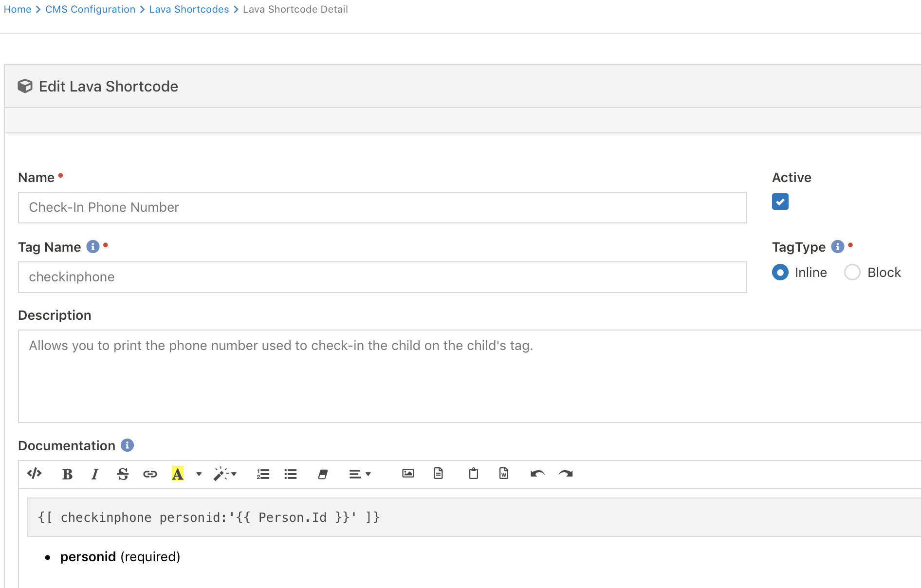
Task: Paste from Word document icon
Action: pos(504,474)
